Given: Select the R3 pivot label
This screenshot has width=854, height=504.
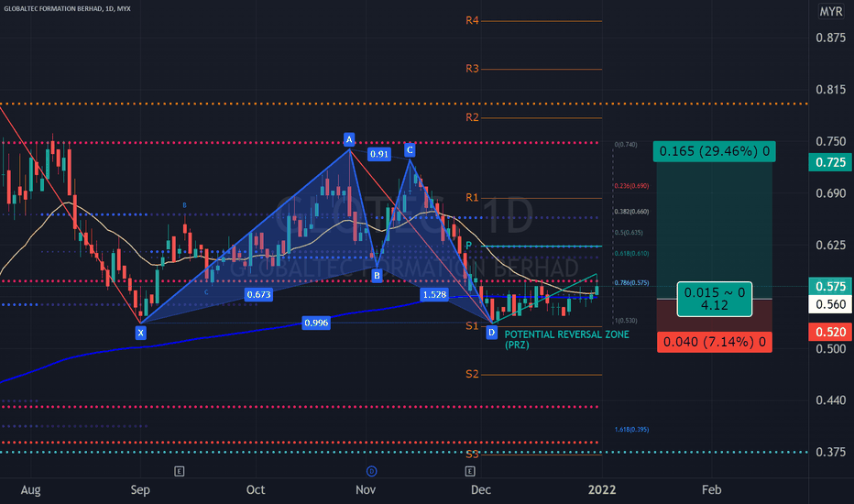Looking at the screenshot, I should (x=472, y=69).
